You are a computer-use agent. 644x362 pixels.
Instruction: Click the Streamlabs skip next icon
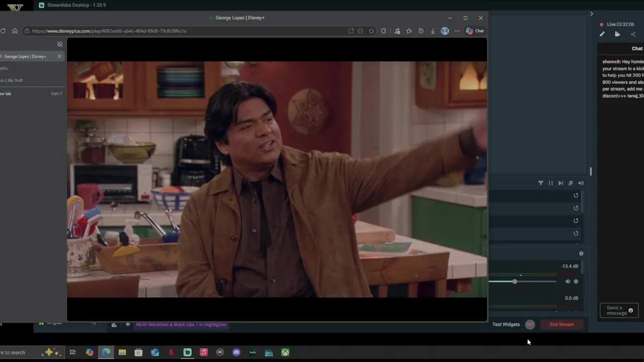pyautogui.click(x=560, y=183)
